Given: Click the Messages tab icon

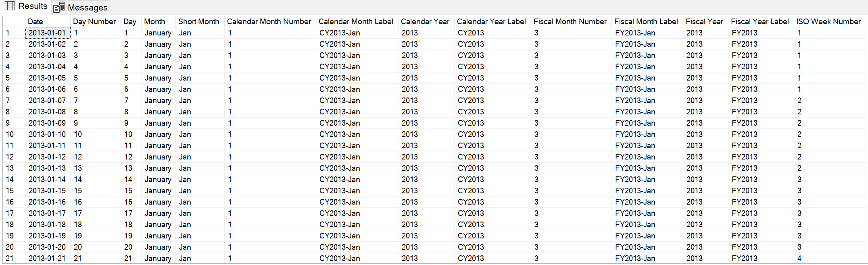Looking at the screenshot, I should point(59,7).
